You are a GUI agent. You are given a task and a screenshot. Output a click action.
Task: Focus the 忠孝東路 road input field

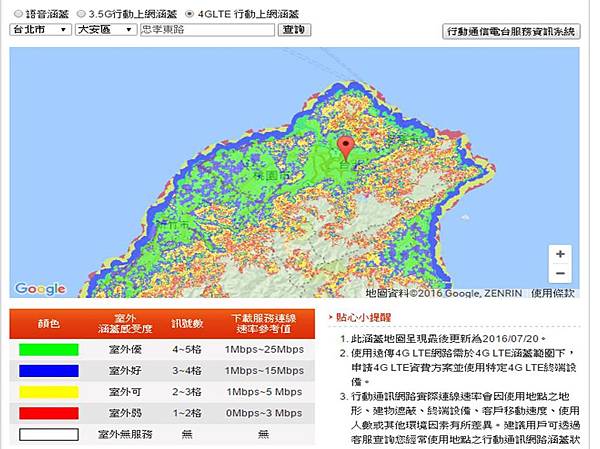207,30
